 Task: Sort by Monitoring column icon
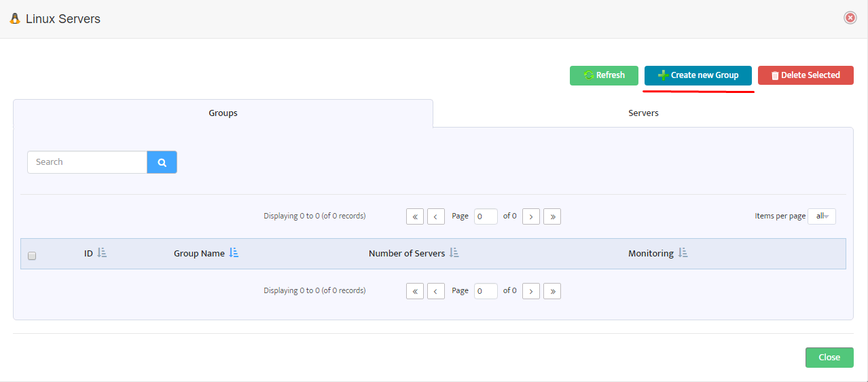click(x=683, y=252)
